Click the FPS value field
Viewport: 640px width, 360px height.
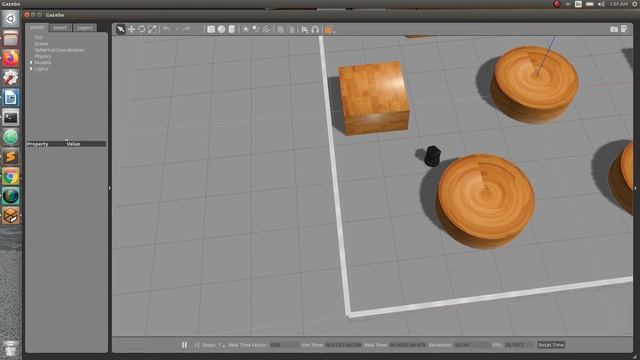pos(519,345)
